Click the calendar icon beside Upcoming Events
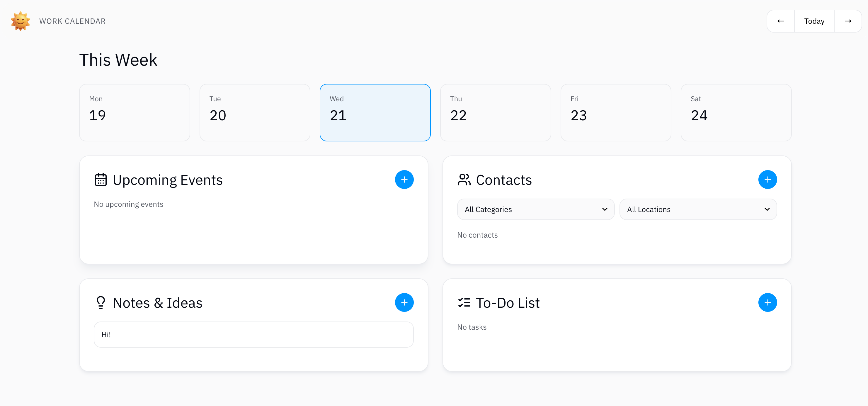Image resolution: width=868 pixels, height=406 pixels. (101, 180)
